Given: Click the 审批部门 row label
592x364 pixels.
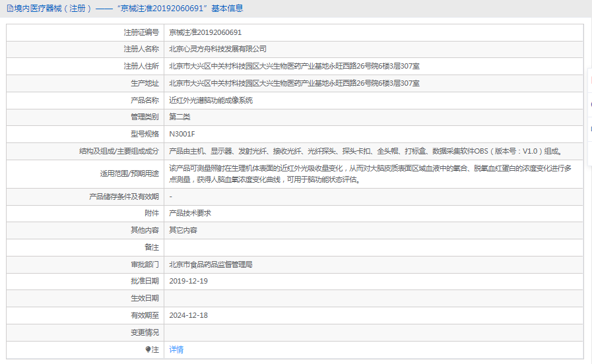Looking at the screenshot, I should pos(145,264).
